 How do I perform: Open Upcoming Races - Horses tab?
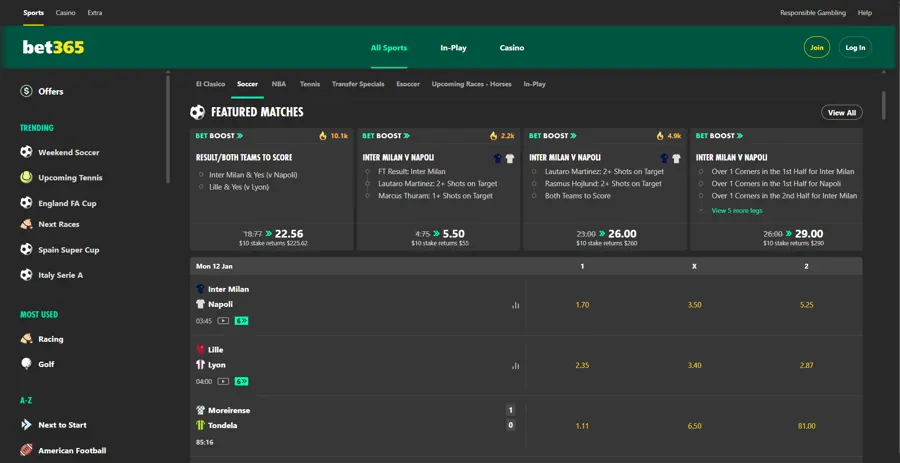coord(471,84)
